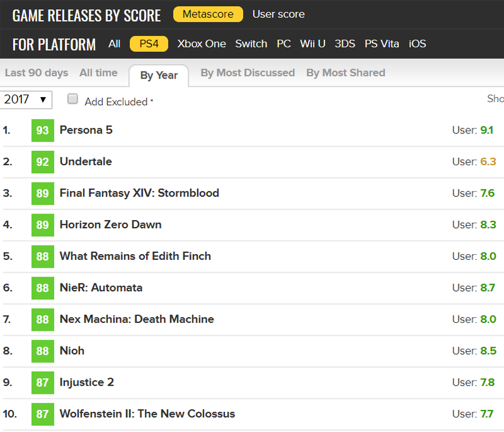Open the By Year tab
The image size is (504, 432).
(159, 76)
